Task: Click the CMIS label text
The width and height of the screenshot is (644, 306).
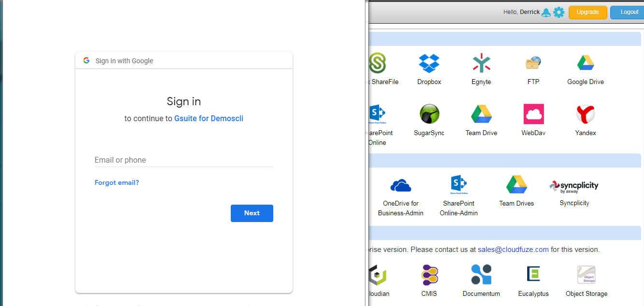Action: coord(429,293)
